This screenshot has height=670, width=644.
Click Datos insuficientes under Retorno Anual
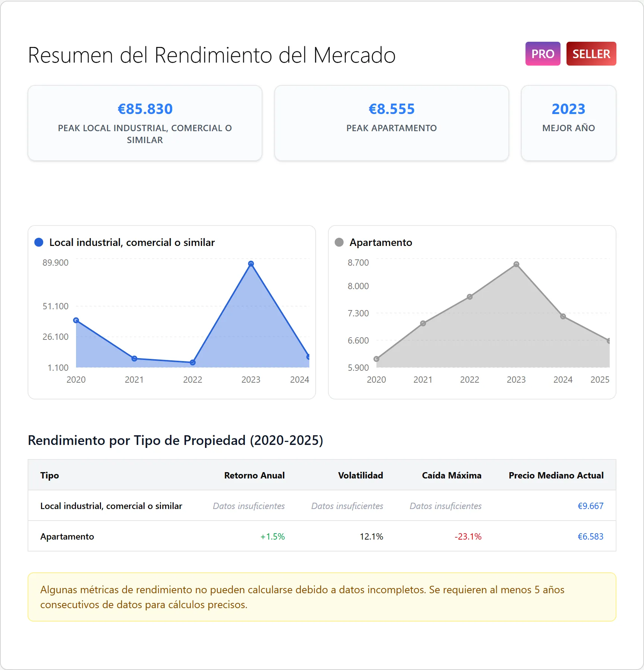click(249, 506)
